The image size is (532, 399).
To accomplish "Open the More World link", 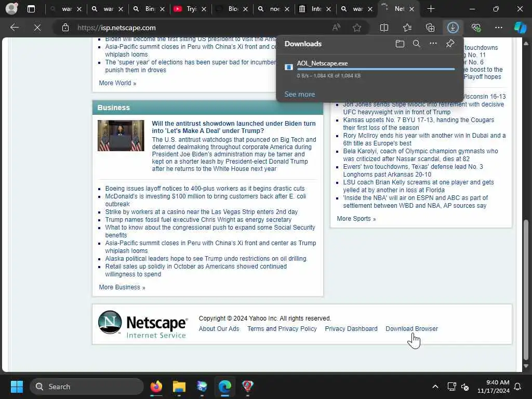I will click(117, 83).
